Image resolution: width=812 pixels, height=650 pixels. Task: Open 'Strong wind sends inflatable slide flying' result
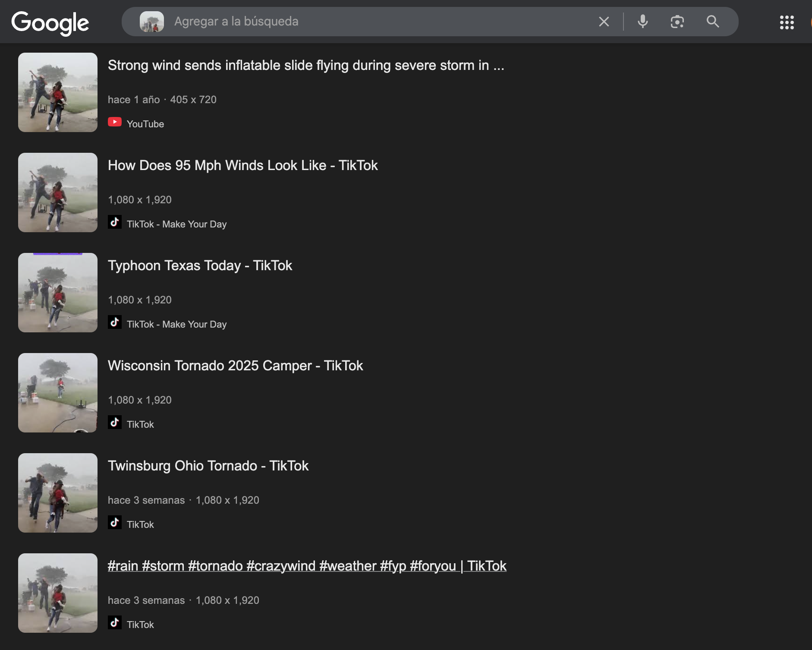click(x=306, y=65)
